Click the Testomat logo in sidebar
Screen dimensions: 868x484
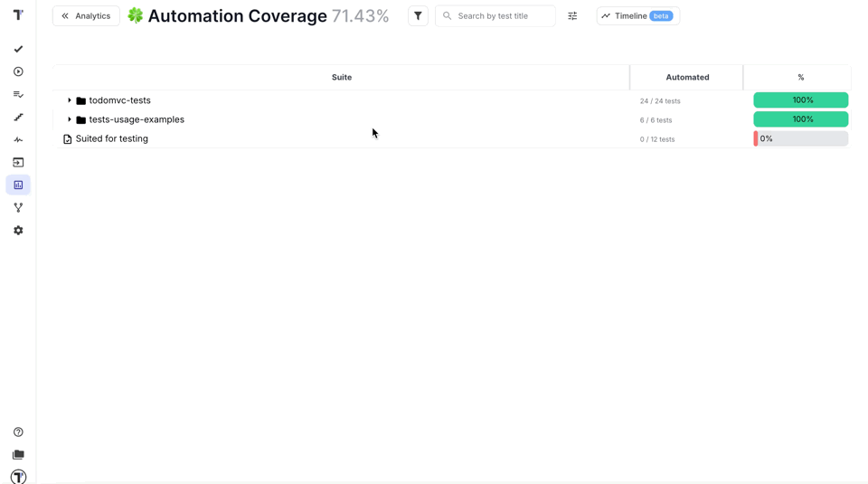(18, 15)
